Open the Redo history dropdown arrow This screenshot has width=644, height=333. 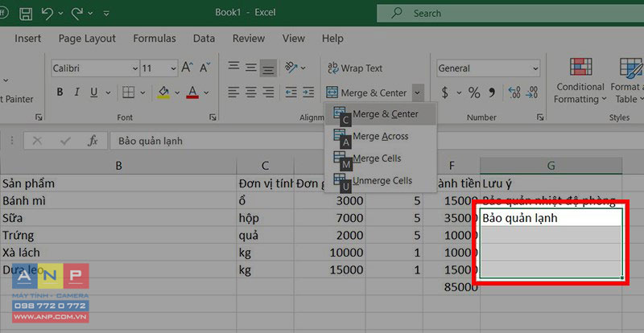pyautogui.click(x=90, y=14)
